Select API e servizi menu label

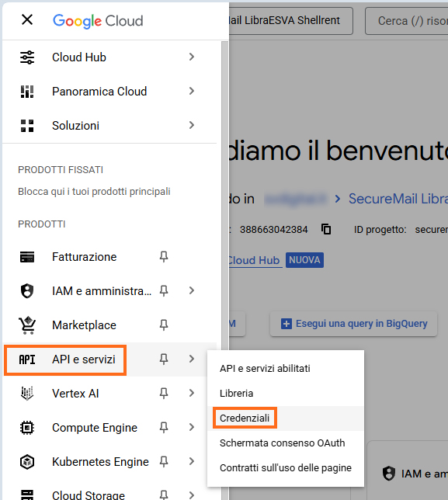click(84, 359)
